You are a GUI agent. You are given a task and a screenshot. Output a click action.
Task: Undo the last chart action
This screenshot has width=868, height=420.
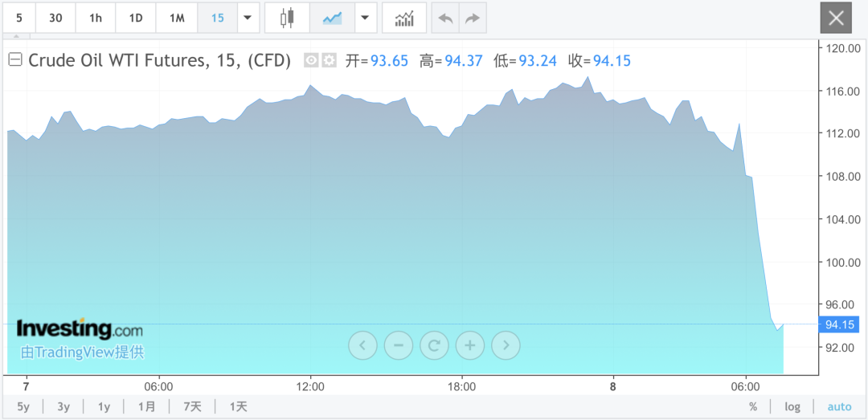[x=445, y=18]
